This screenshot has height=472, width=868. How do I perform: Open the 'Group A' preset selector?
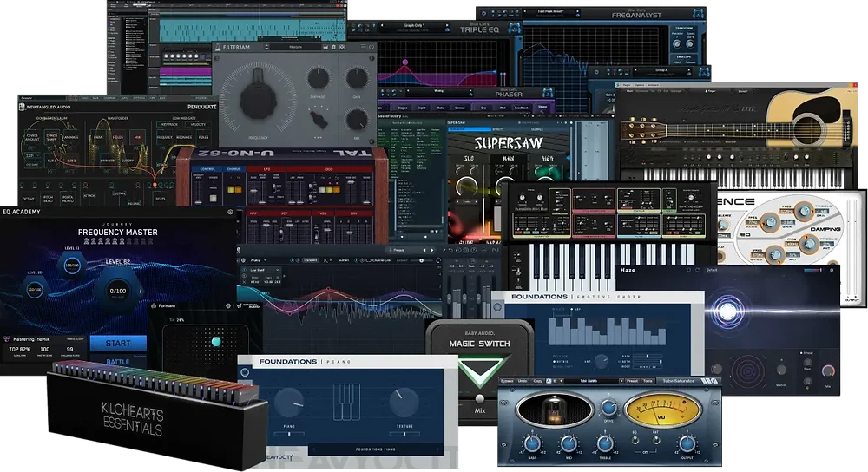coord(661,71)
